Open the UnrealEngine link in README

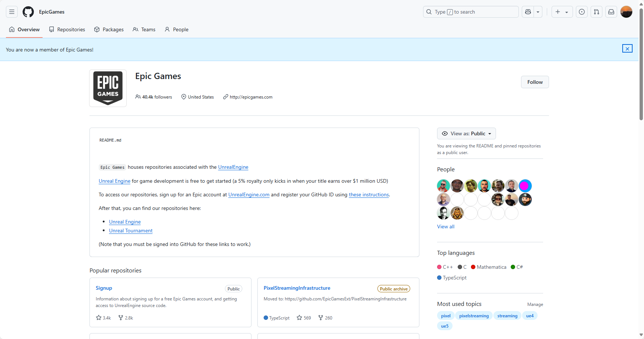tap(233, 167)
